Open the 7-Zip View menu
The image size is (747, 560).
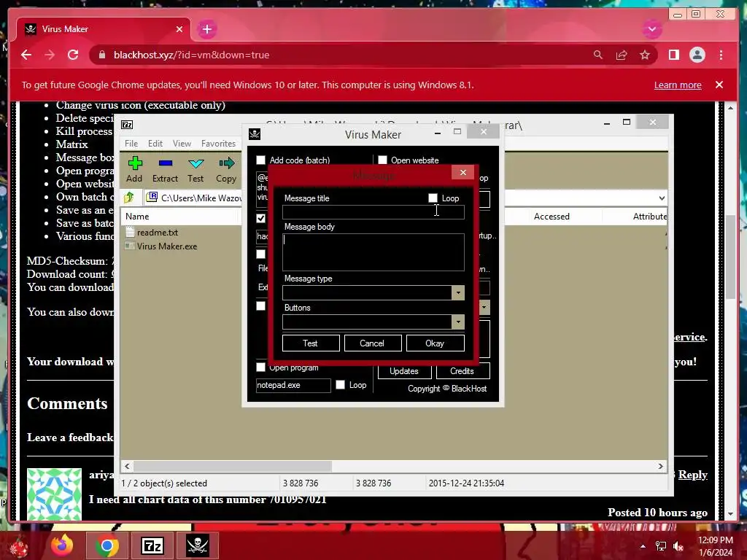pyautogui.click(x=182, y=144)
